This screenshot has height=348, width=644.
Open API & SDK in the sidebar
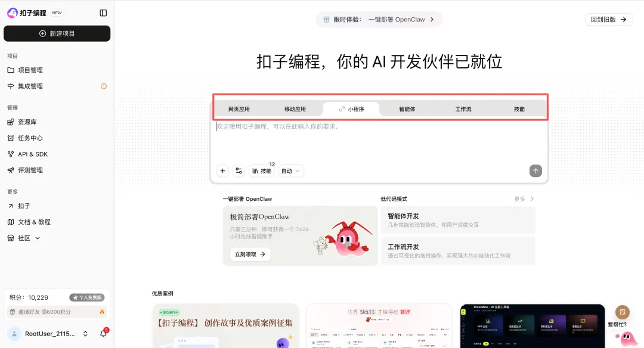click(x=57, y=154)
